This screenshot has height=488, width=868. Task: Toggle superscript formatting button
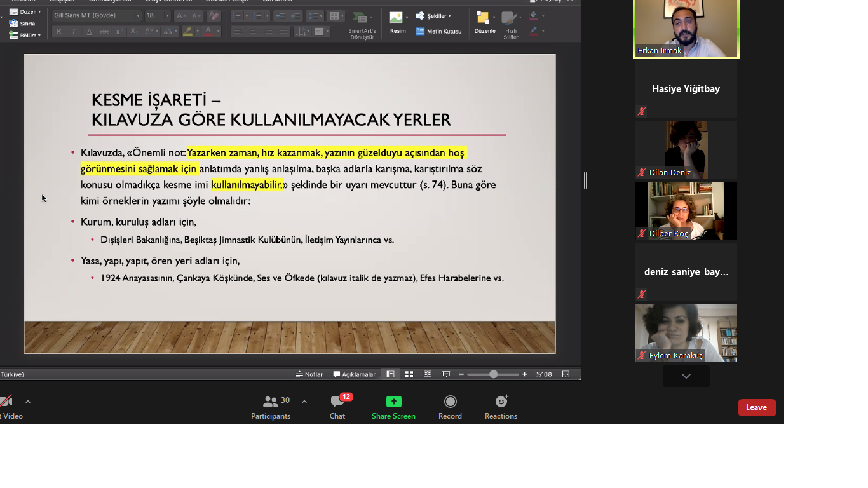pyautogui.click(x=119, y=31)
